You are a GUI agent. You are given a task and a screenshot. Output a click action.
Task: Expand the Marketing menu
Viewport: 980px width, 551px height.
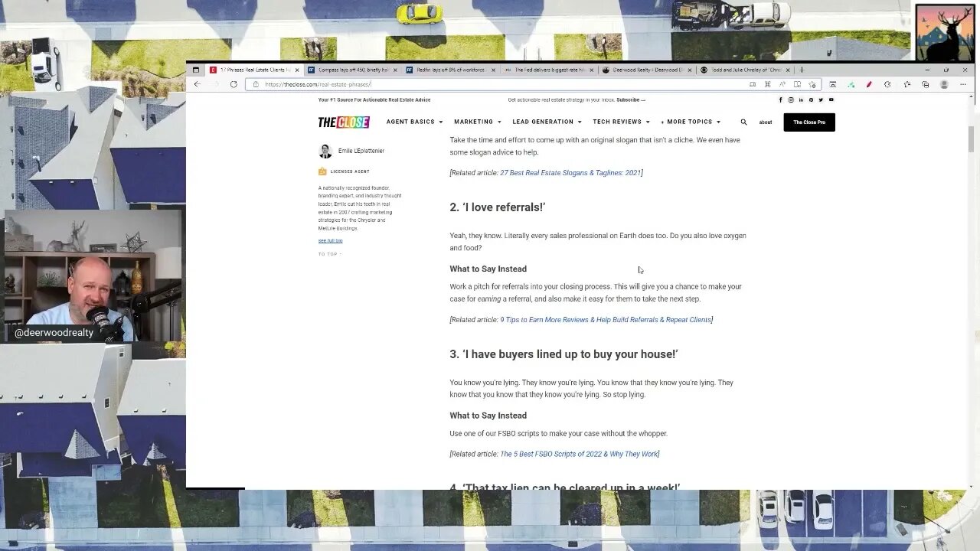[478, 122]
